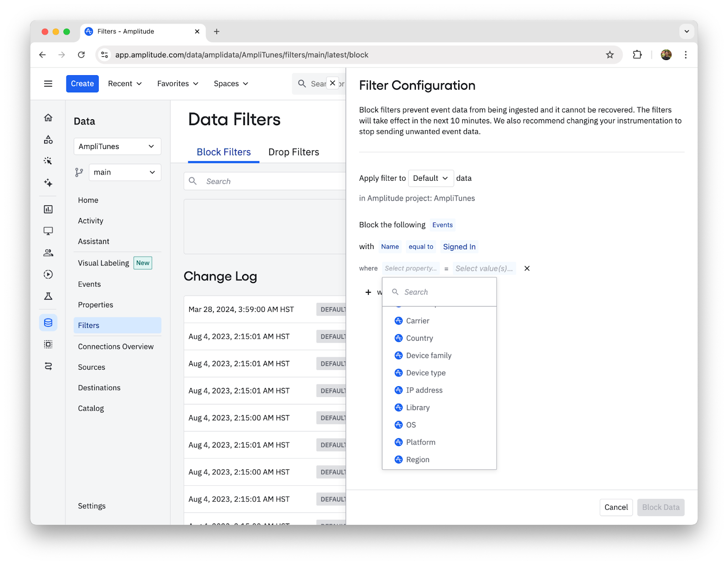Open the Apply filter to Default dropdown

430,178
